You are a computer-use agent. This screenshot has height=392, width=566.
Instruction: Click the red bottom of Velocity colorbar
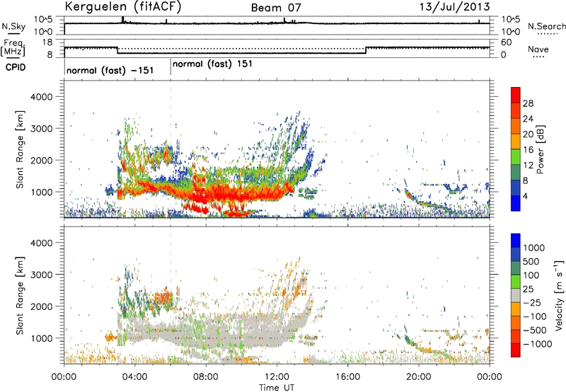pyautogui.click(x=516, y=350)
